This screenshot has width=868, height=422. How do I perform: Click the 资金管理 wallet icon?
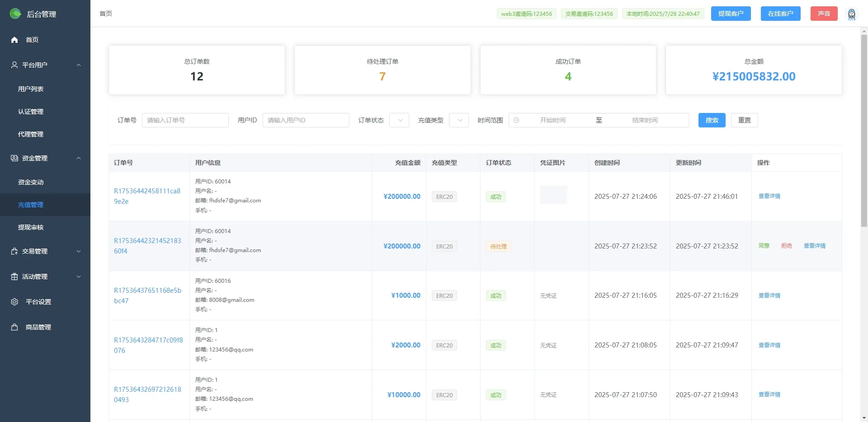[x=14, y=158]
